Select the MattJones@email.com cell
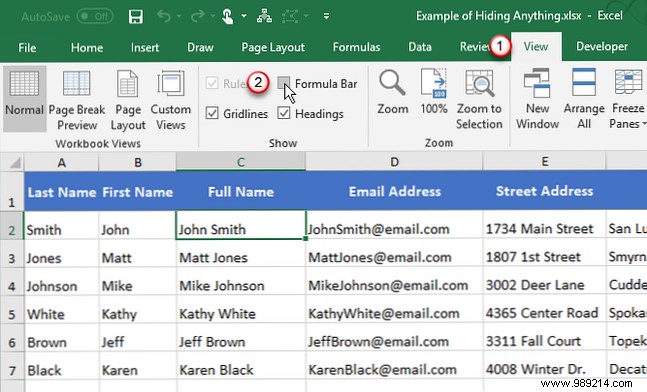This screenshot has height=392, width=647. click(x=394, y=254)
